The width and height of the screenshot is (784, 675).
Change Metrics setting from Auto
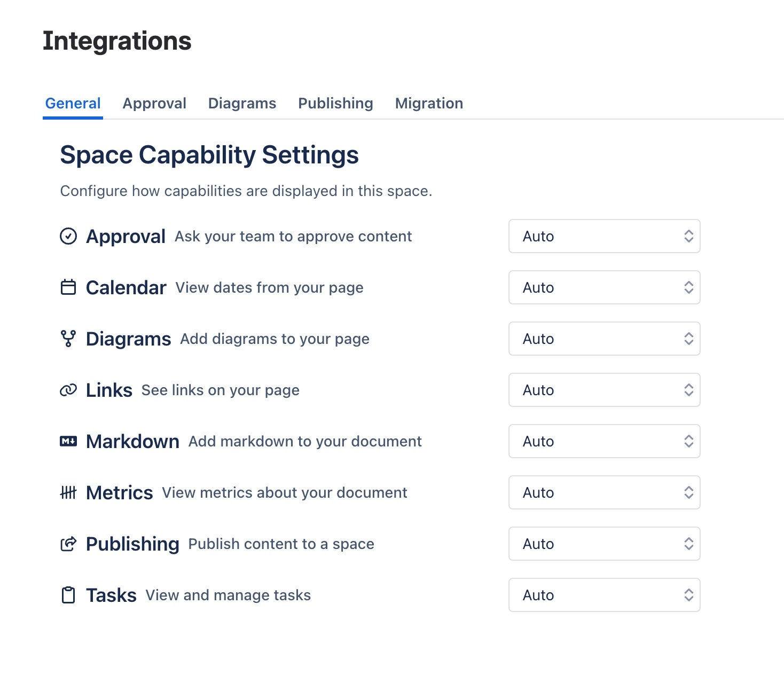click(604, 492)
